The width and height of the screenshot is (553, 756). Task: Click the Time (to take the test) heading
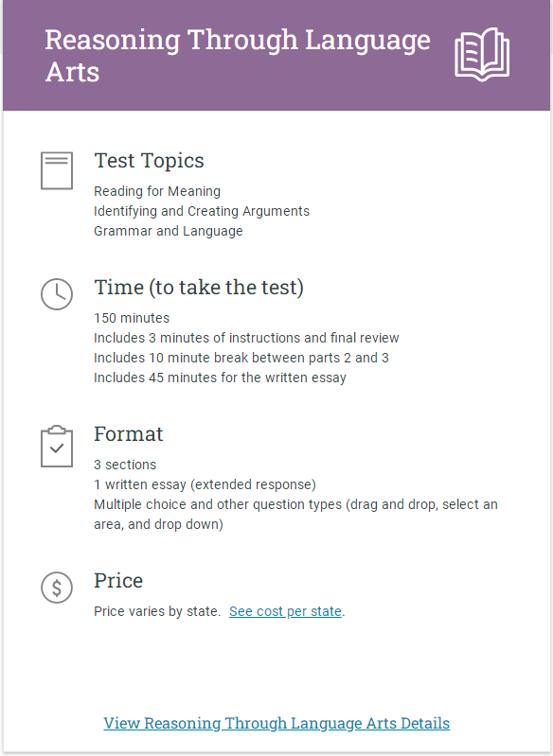tap(199, 288)
